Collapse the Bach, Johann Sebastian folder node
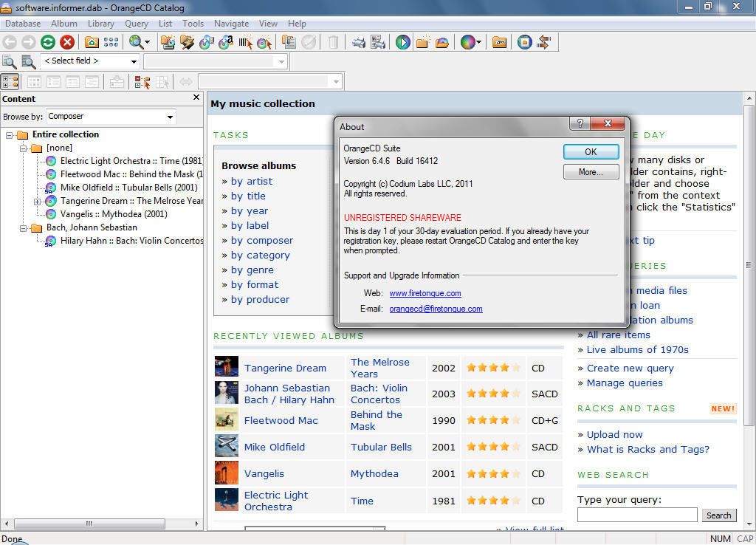756x545 pixels. (x=23, y=228)
